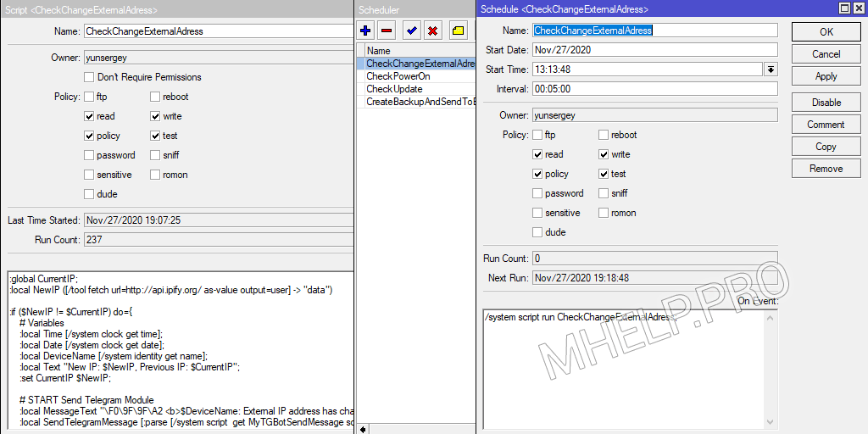
Task: Remove the schedule via Remove button
Action: coord(826,169)
